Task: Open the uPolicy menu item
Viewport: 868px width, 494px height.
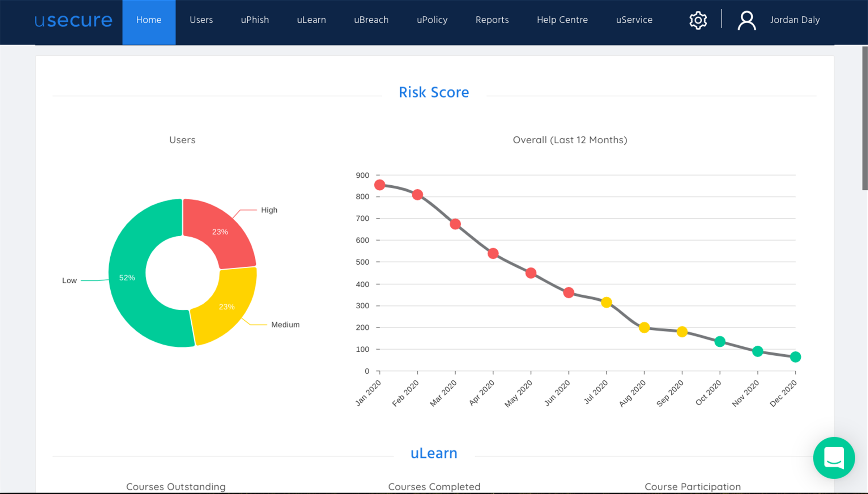Action: [x=432, y=20]
